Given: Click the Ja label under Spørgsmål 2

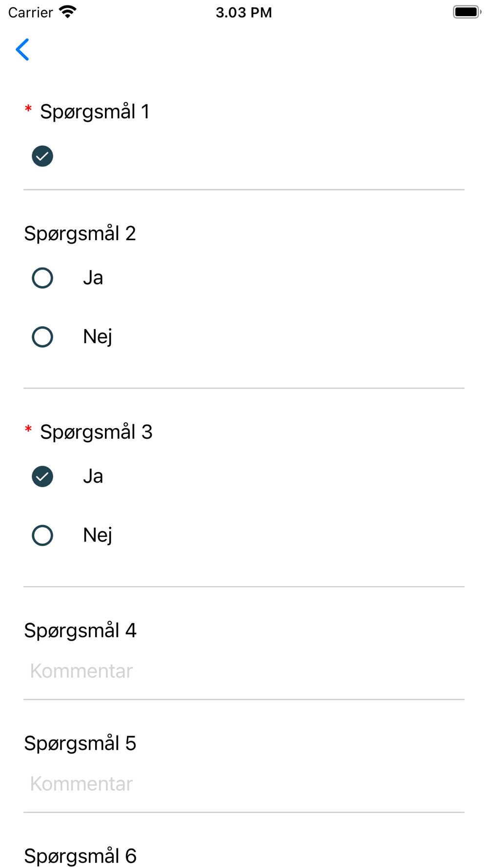Looking at the screenshot, I should (93, 278).
